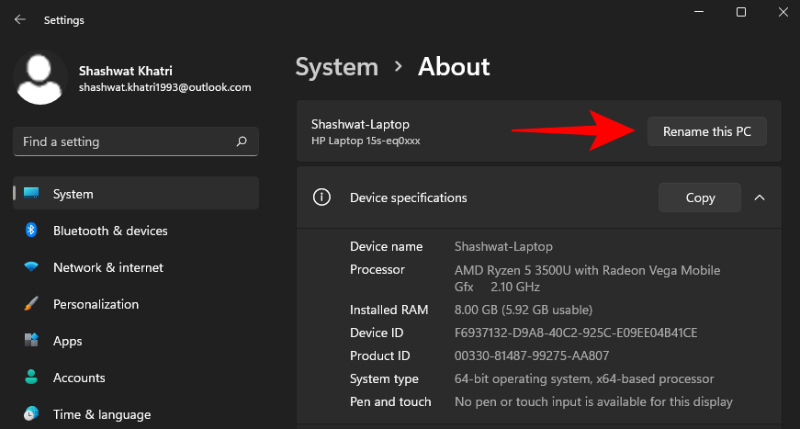800x429 pixels.
Task: Navigate to System in the breadcrumb
Action: (x=337, y=67)
